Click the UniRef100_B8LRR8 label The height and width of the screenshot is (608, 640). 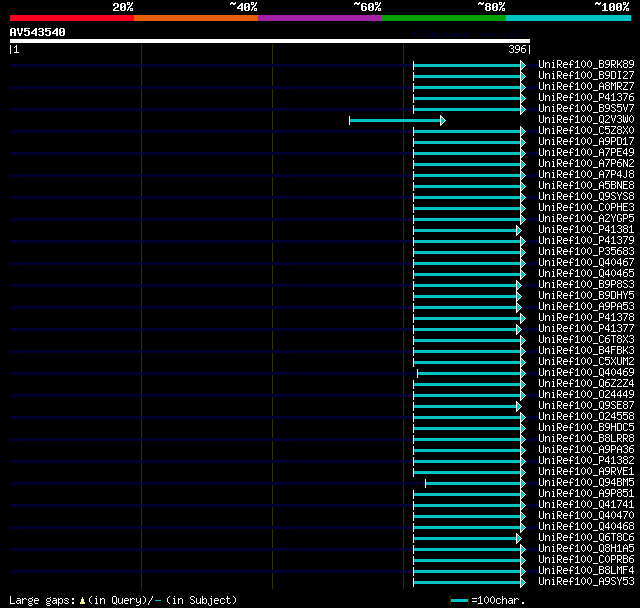point(586,439)
